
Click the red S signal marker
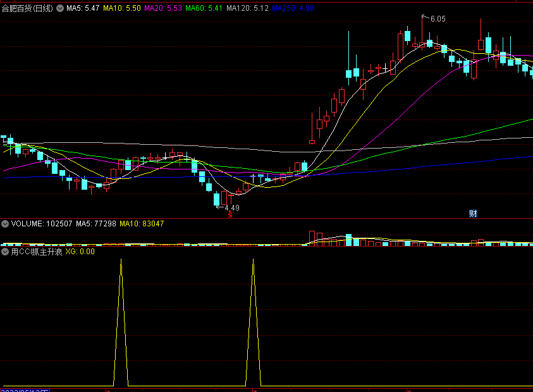pyautogui.click(x=230, y=215)
